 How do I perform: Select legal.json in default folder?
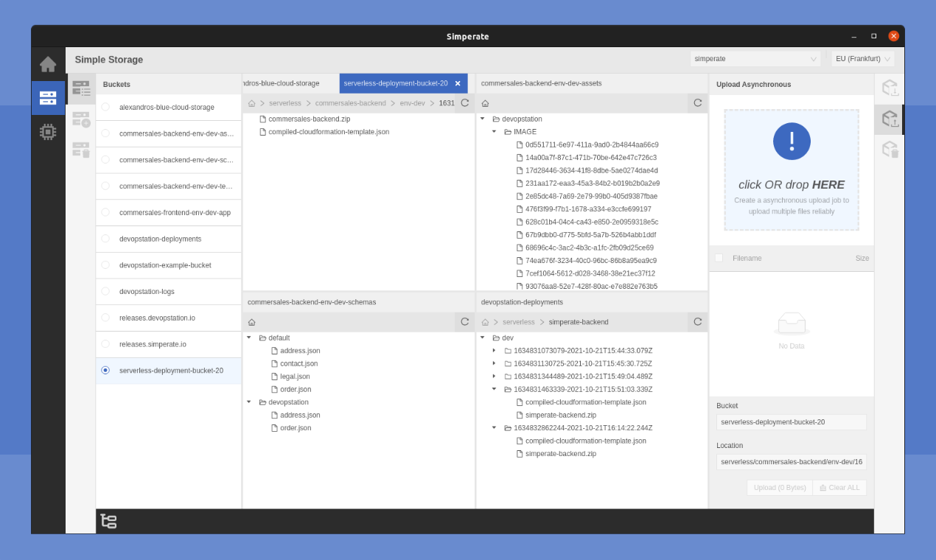tap(295, 377)
